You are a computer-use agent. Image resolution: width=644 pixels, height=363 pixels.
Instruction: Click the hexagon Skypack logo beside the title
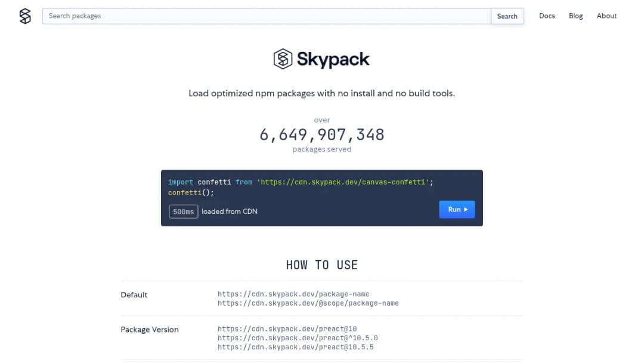[283, 59]
